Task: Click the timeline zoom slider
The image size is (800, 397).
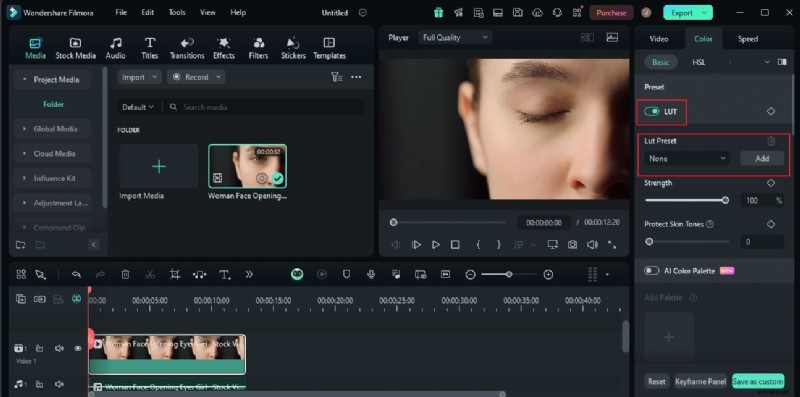Action: click(509, 275)
